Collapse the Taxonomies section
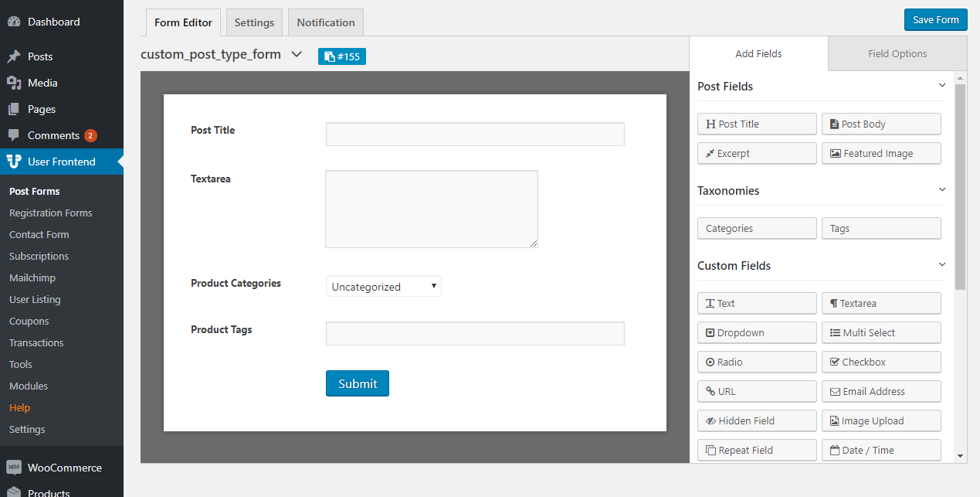The height and width of the screenshot is (497, 980). pyautogui.click(x=941, y=189)
